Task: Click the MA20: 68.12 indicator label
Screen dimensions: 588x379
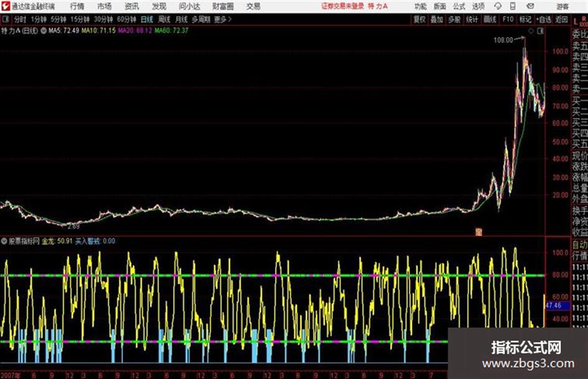Action: pyautogui.click(x=135, y=30)
